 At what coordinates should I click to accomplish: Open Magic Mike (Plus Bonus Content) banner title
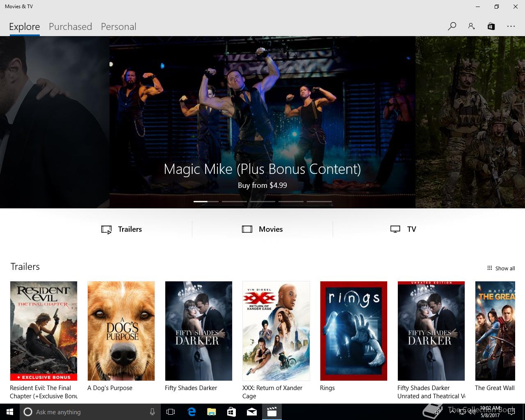coord(262,169)
